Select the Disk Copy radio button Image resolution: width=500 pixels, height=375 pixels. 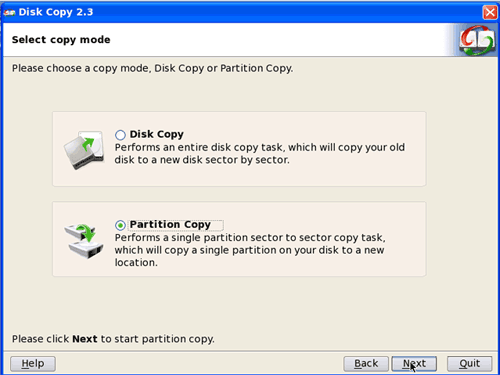[120, 135]
